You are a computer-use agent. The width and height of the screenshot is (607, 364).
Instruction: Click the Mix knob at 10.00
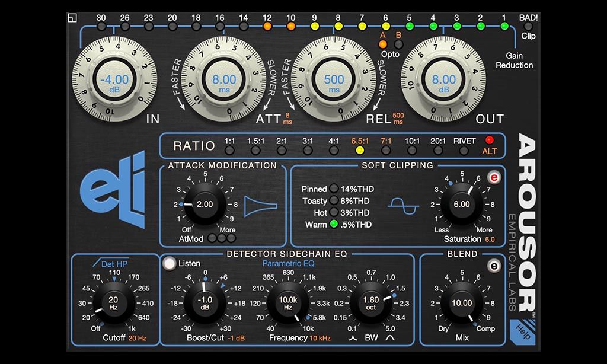pyautogui.click(x=462, y=303)
